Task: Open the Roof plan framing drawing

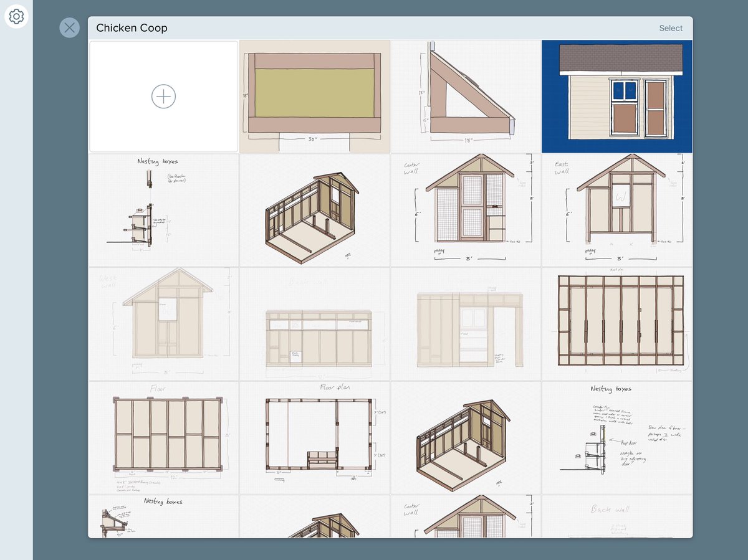Action: (617, 324)
